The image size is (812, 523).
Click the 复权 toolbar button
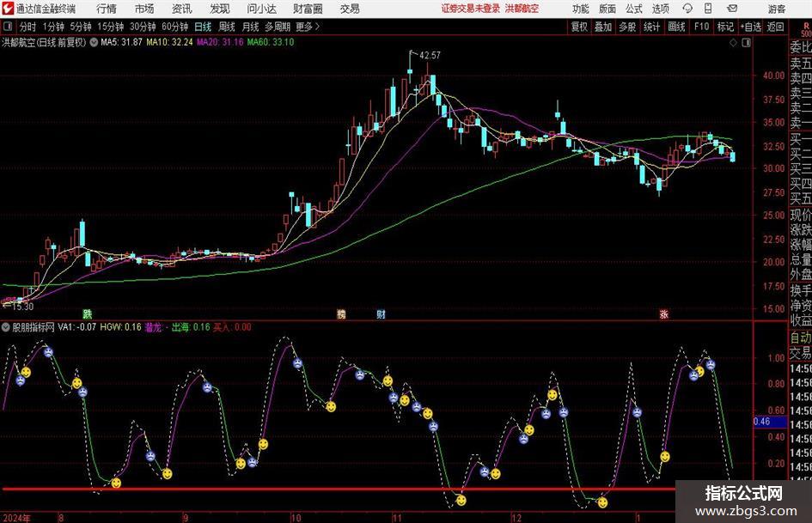(579, 27)
